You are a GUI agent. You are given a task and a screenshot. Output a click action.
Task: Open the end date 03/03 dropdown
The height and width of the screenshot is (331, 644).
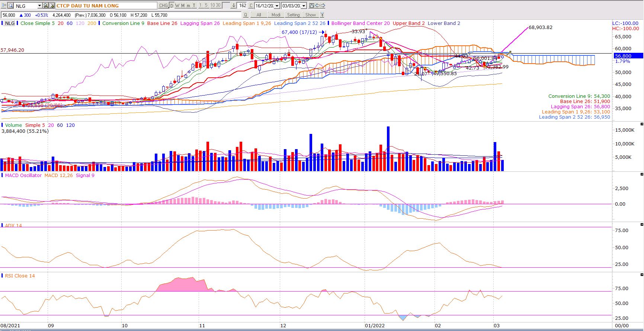[304, 6]
